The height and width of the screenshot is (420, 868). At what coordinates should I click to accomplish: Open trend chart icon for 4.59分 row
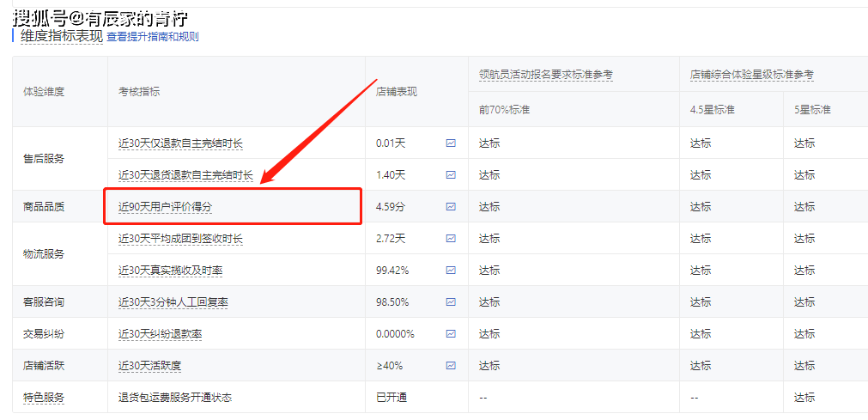pyautogui.click(x=451, y=207)
